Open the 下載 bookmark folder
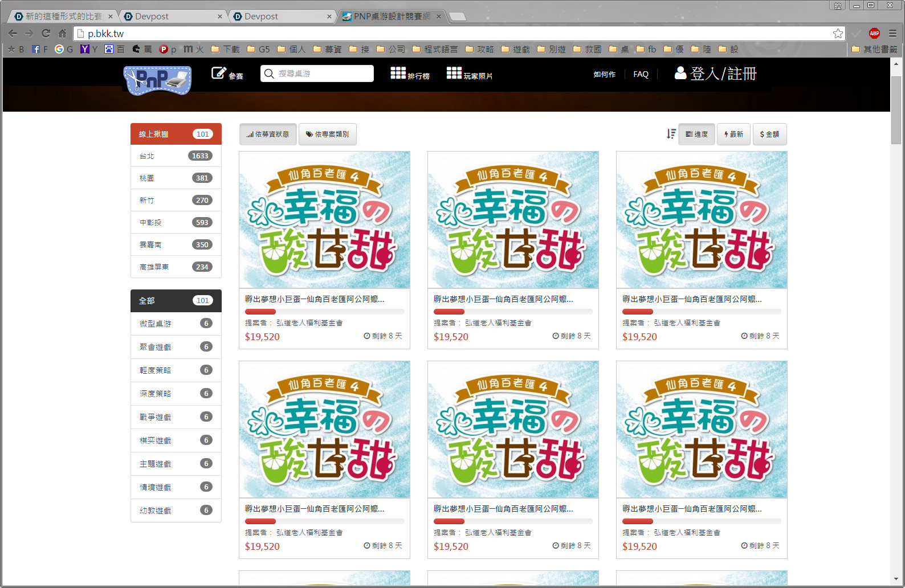 [x=225, y=50]
